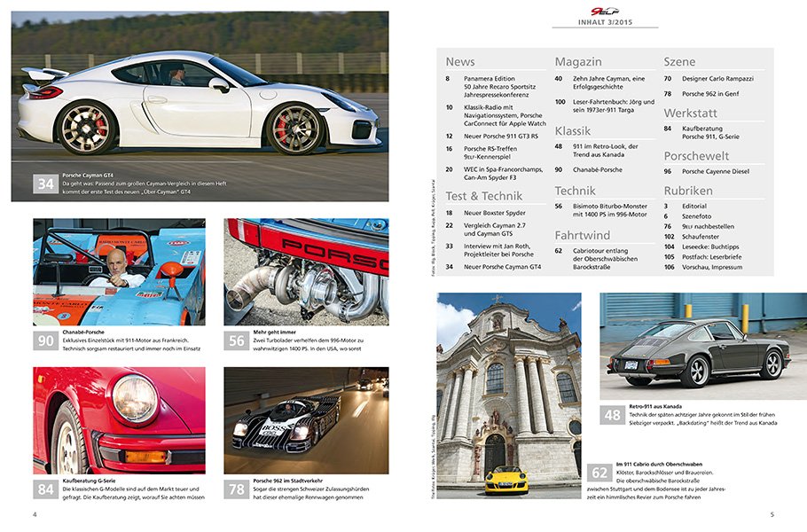Viewport: 807px width, 532px height.
Task: Click the News section heading
Action: [x=460, y=62]
